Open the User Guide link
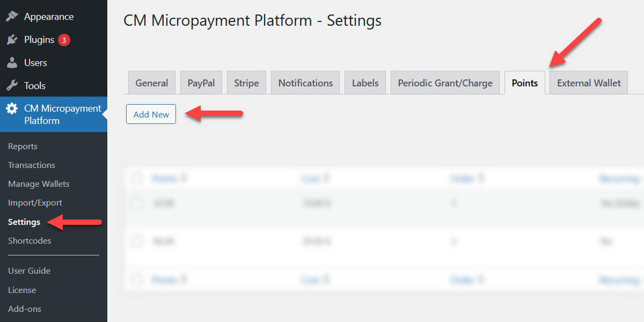Image resolution: width=644 pixels, height=322 pixels. coord(29,270)
